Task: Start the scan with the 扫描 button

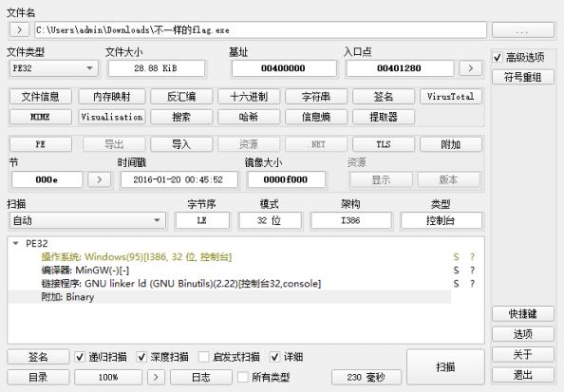Action: click(445, 366)
